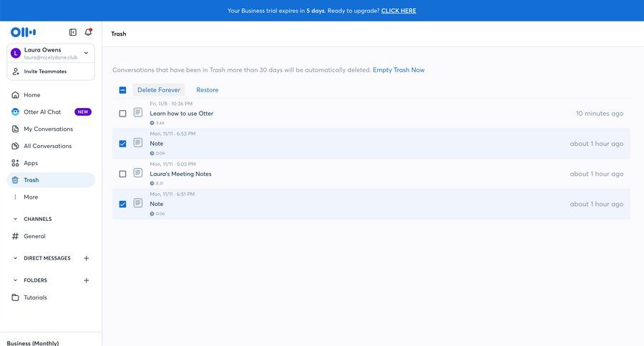Click the Home house icon
Viewport: 644px width, 346px height.
click(x=15, y=95)
